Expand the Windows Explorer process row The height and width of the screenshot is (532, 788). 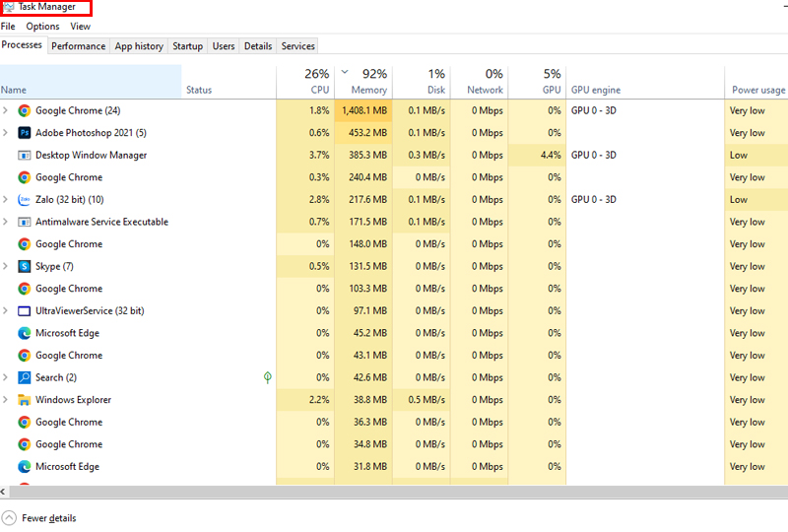(6, 400)
